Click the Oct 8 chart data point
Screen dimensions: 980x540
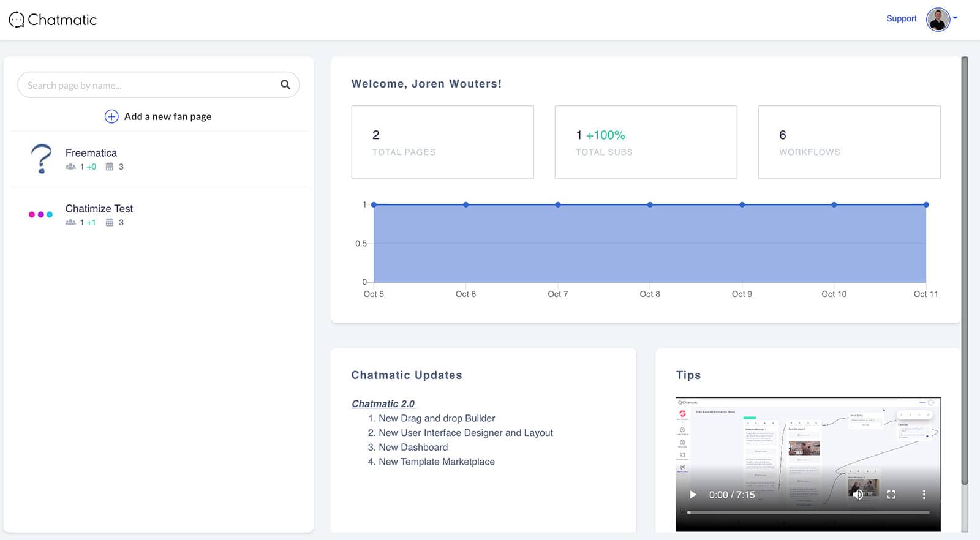650,204
